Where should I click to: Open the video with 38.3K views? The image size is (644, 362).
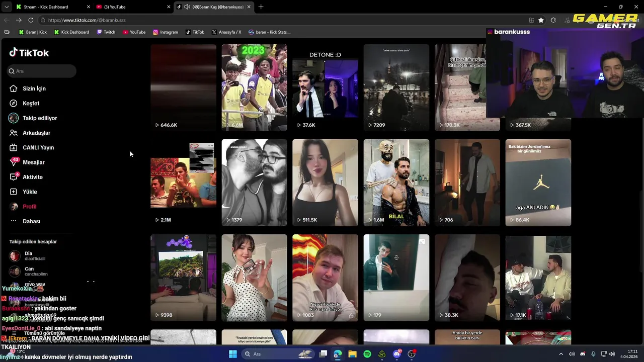pos(467,278)
